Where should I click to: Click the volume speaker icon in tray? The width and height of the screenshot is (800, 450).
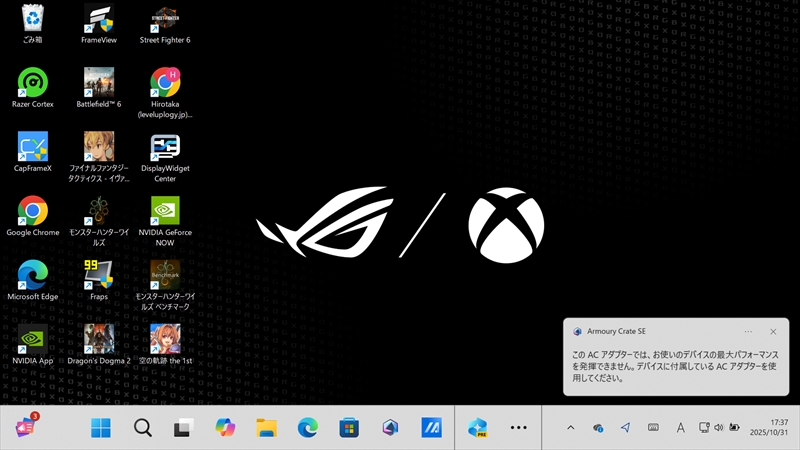tap(718, 428)
